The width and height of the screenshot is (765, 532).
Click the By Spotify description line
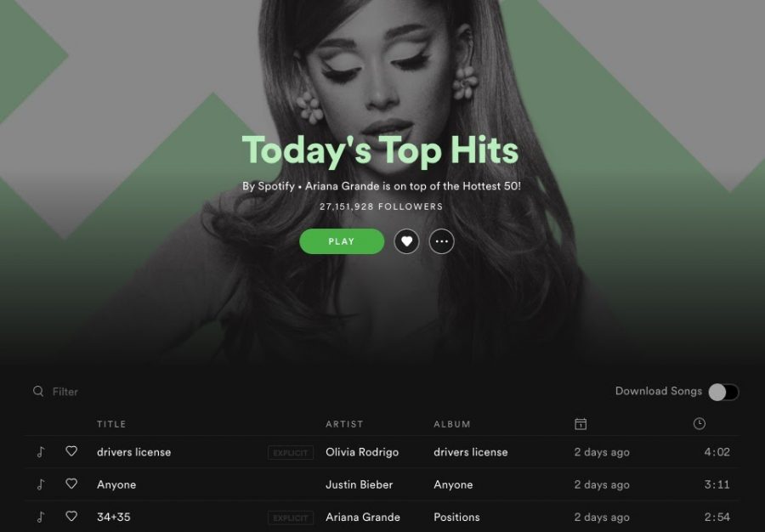[x=382, y=186]
